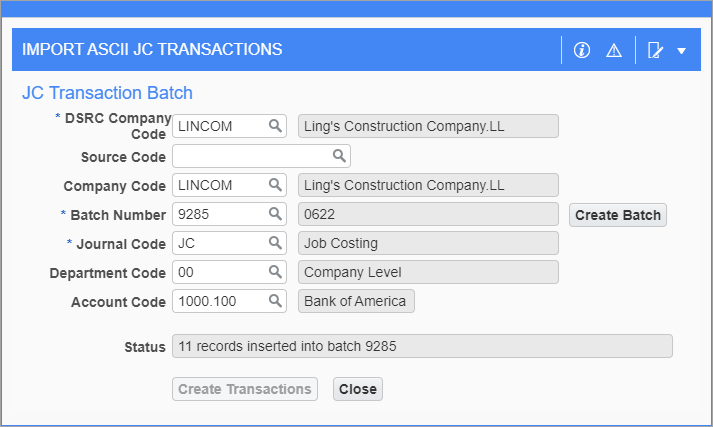Click the Status field showing records inserted
Image resolution: width=713 pixels, height=427 pixels.
422,346
